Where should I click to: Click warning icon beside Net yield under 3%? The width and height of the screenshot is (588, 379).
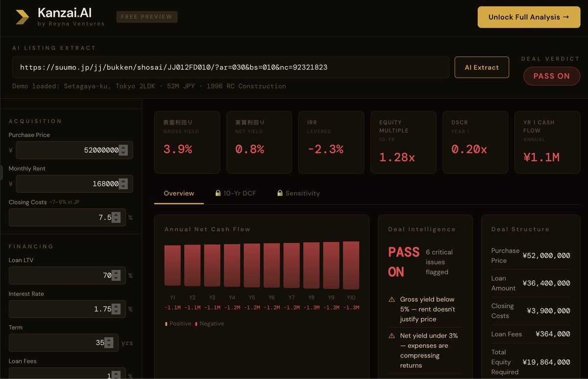pyautogui.click(x=392, y=336)
